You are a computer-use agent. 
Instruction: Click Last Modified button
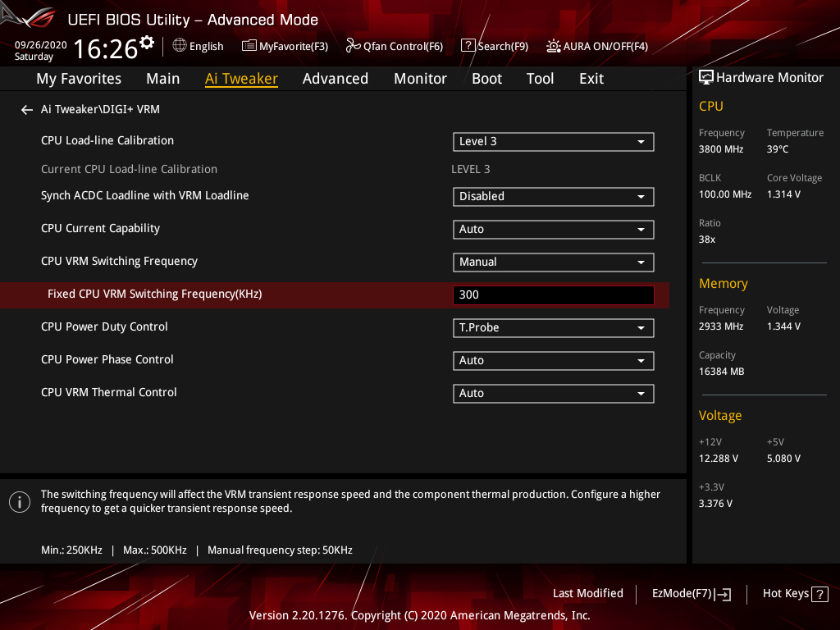(x=587, y=594)
